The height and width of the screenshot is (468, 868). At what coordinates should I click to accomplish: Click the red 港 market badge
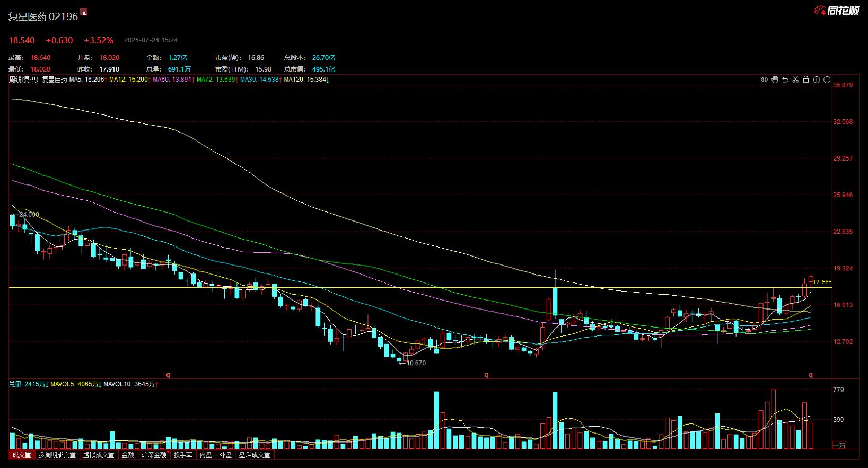click(x=84, y=12)
